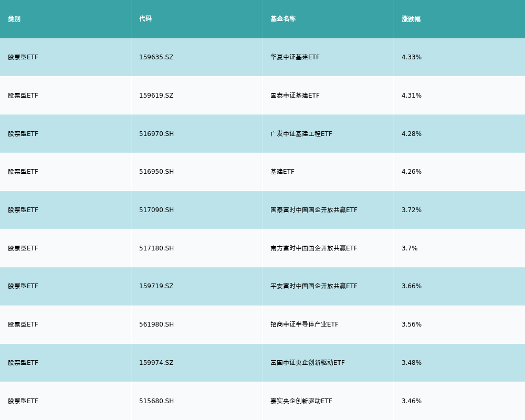Open 国泰富时中国国企开放共赢ETF
The width and height of the screenshot is (525, 420).
313,210
